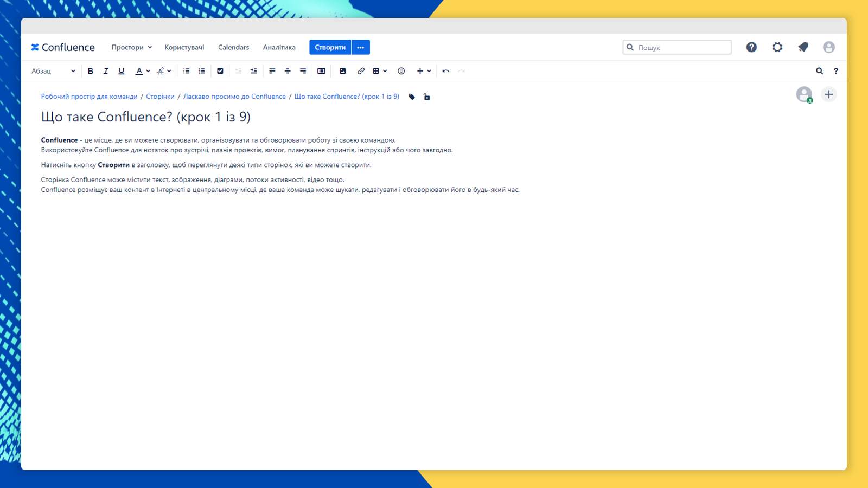Insert a table
The image size is (868, 488).
point(376,71)
